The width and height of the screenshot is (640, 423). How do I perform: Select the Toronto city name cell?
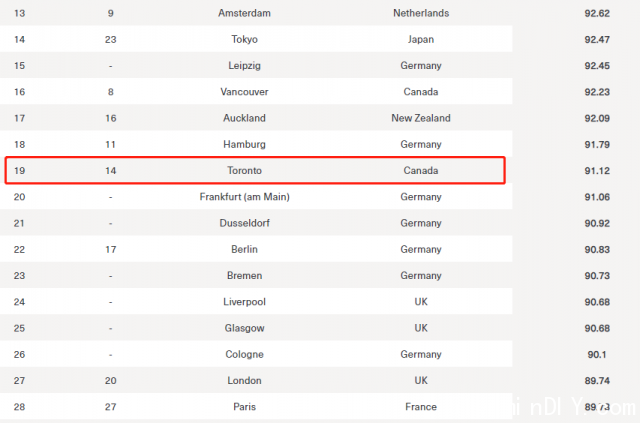pos(244,170)
